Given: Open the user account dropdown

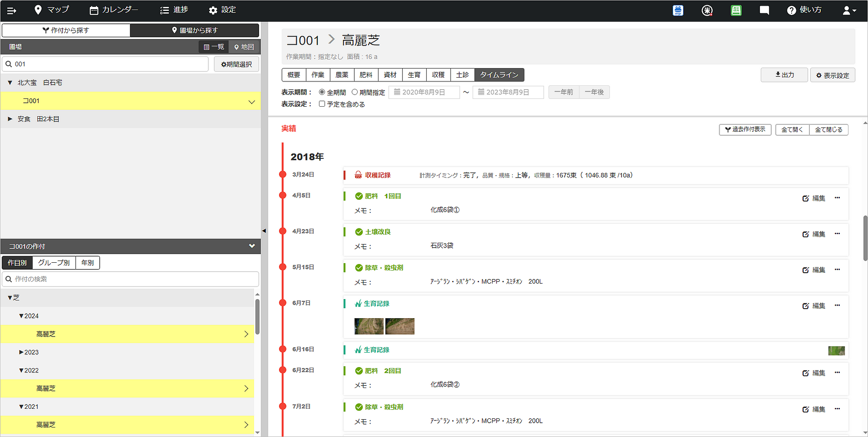Looking at the screenshot, I should pos(849,10).
